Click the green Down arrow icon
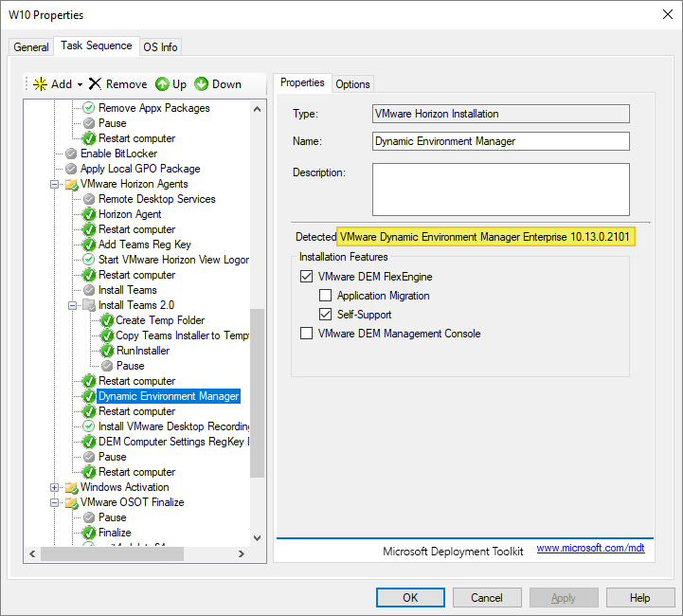Screen dimensions: 683x616 point(202,84)
